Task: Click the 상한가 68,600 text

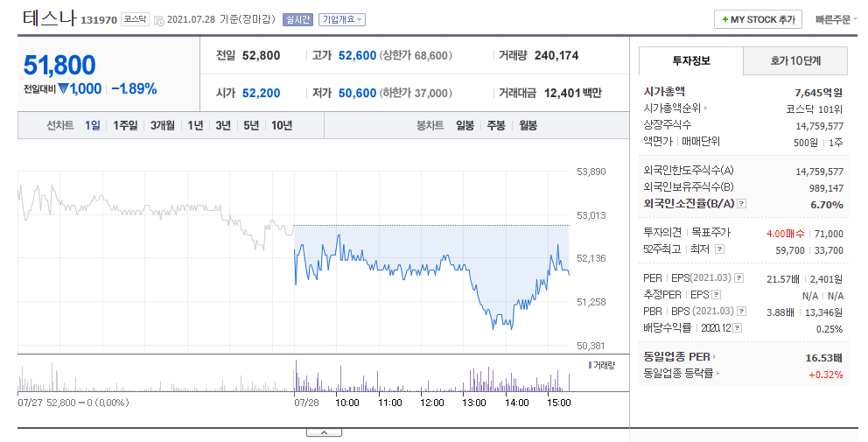Action: click(x=416, y=55)
